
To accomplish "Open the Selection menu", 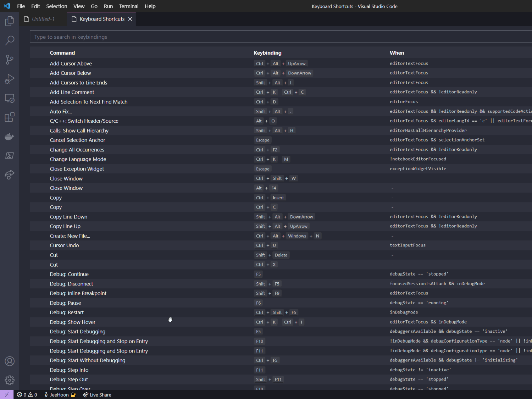I will pyautogui.click(x=56, y=6).
